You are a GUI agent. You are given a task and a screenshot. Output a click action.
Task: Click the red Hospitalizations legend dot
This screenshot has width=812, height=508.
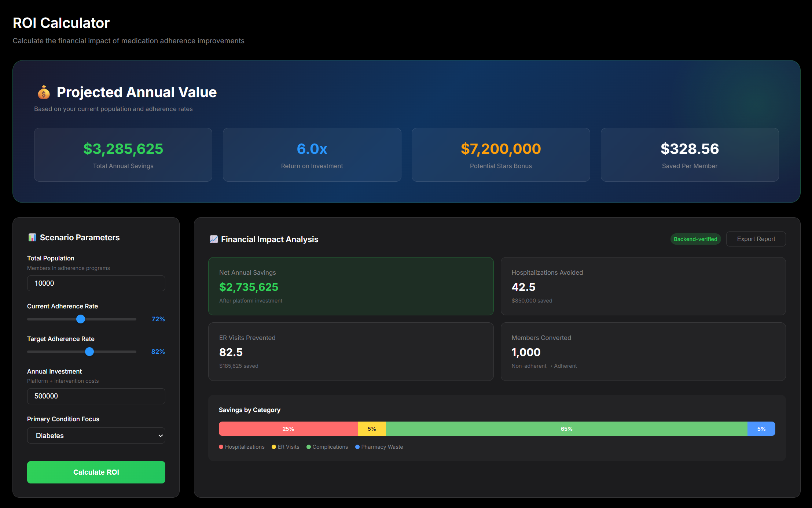pos(221,447)
